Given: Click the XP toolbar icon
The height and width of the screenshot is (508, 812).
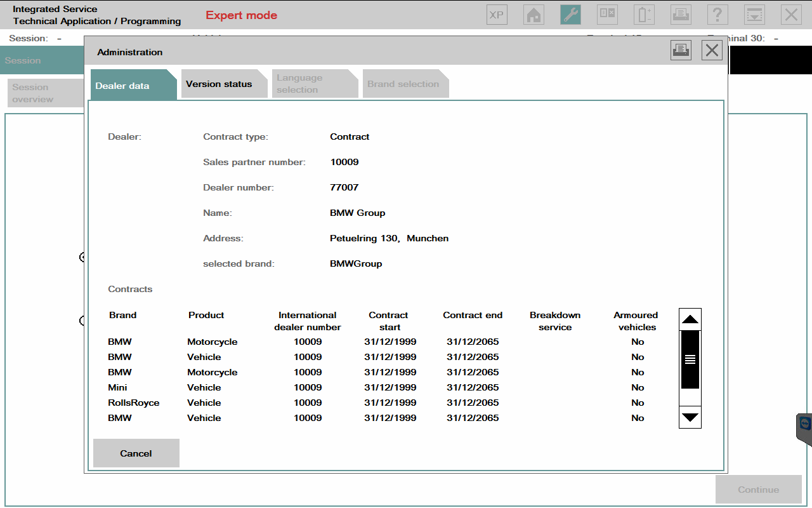Looking at the screenshot, I should 497,15.
